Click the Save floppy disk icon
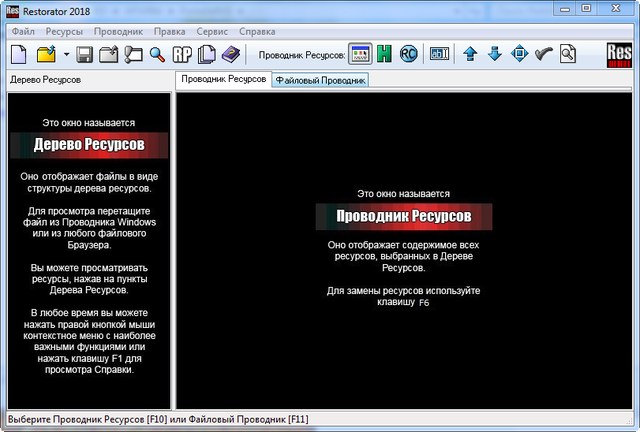640x432 pixels. click(85, 54)
